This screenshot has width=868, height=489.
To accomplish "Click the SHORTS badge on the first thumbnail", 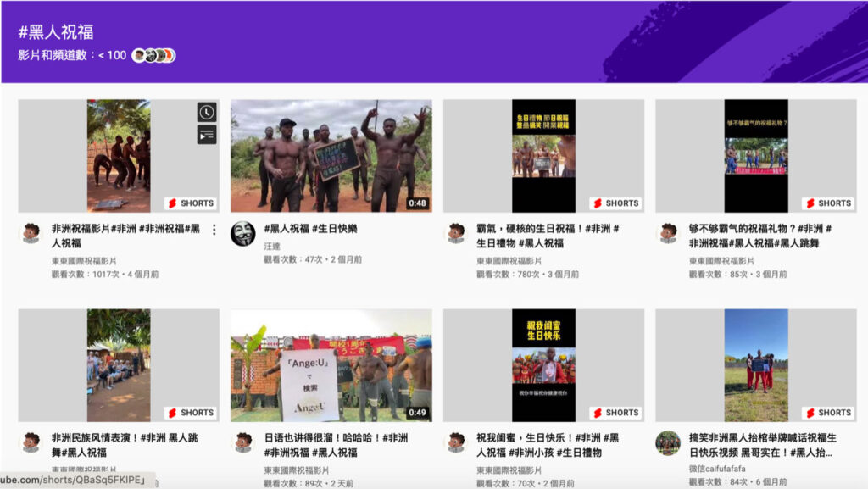I will (x=191, y=203).
